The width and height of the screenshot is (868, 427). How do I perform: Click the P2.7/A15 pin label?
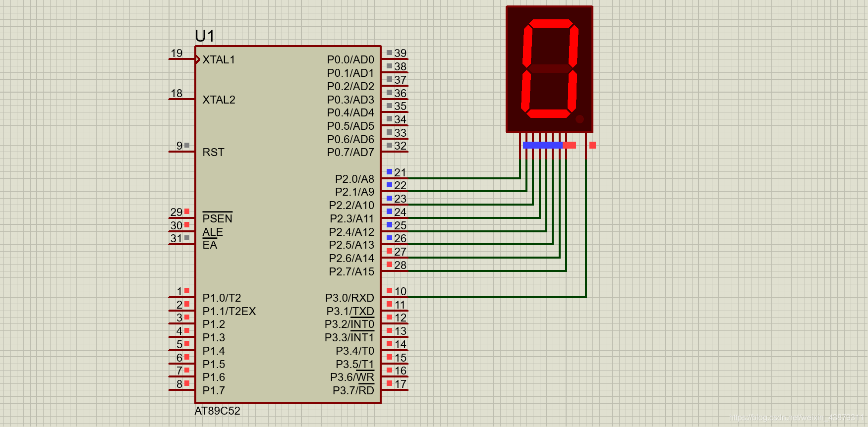tap(351, 271)
